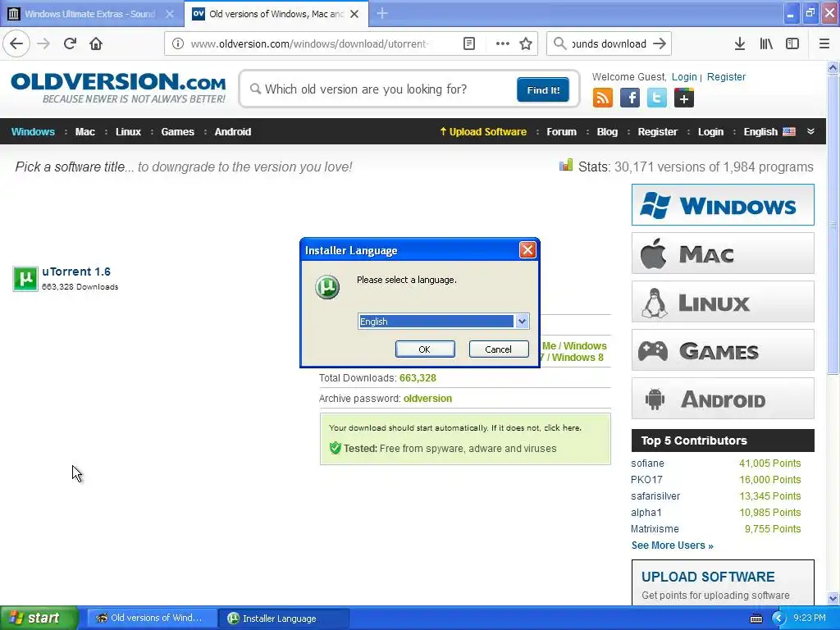Show site information icon in address bar

pyautogui.click(x=178, y=43)
